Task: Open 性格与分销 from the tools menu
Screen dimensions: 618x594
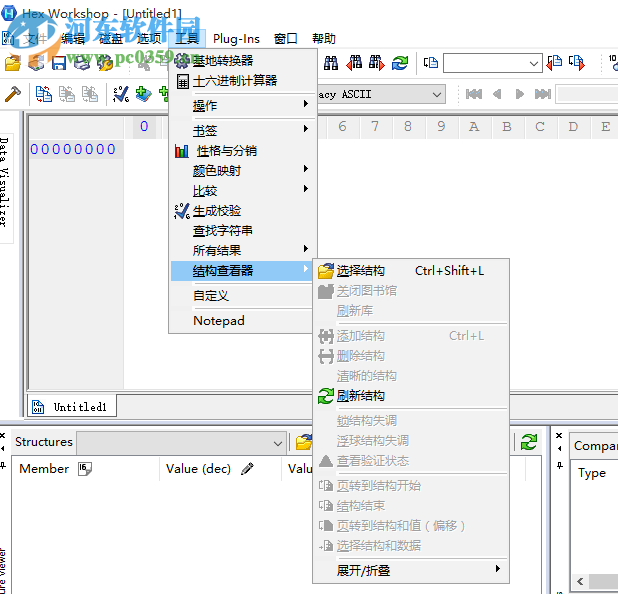Action: click(242, 151)
